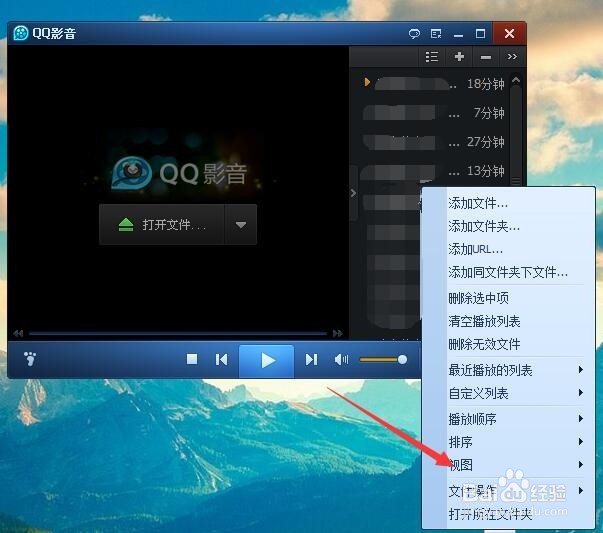Mute audio with speaker icon
603x533 pixels.
(341, 360)
